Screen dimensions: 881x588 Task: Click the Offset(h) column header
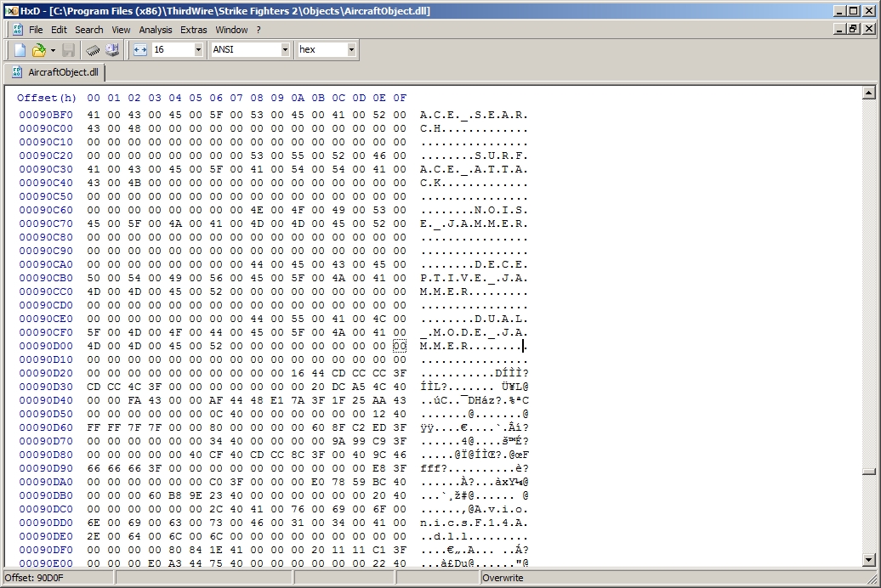click(47, 98)
